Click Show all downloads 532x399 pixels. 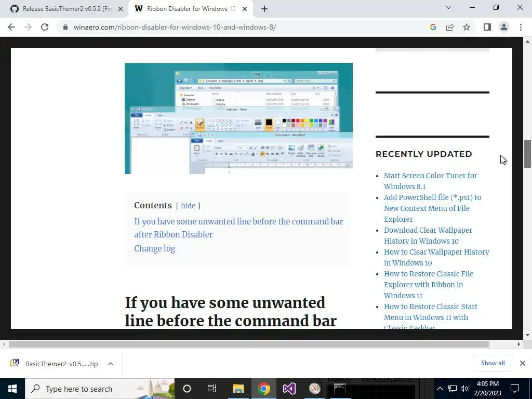point(493,363)
